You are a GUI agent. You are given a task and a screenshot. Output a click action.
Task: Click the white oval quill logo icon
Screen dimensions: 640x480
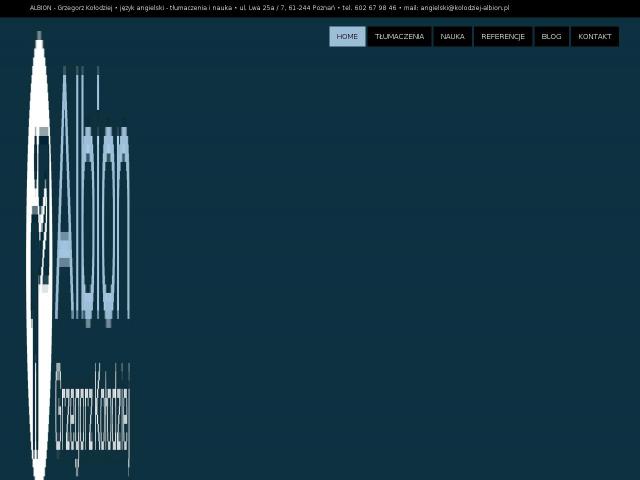[x=39, y=255]
